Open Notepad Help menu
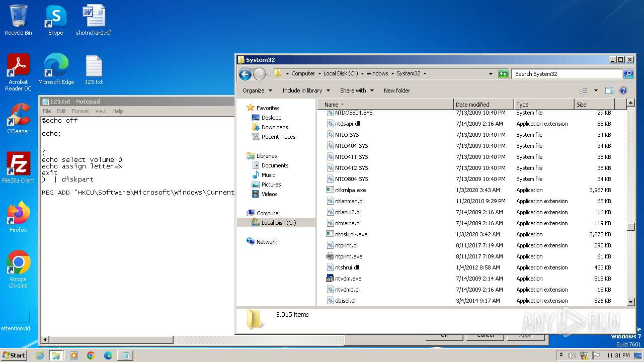 point(117,111)
